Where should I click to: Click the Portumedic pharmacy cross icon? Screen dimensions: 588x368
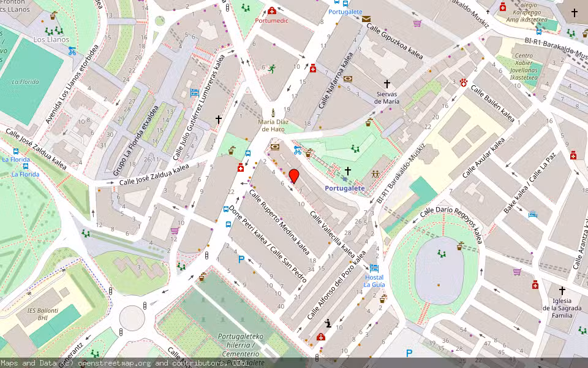click(272, 11)
